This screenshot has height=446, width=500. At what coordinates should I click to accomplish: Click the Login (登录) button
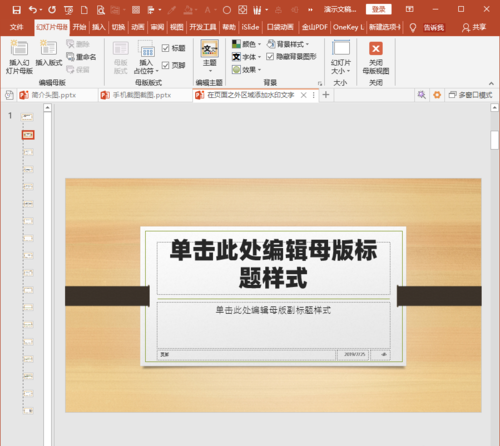378,9
